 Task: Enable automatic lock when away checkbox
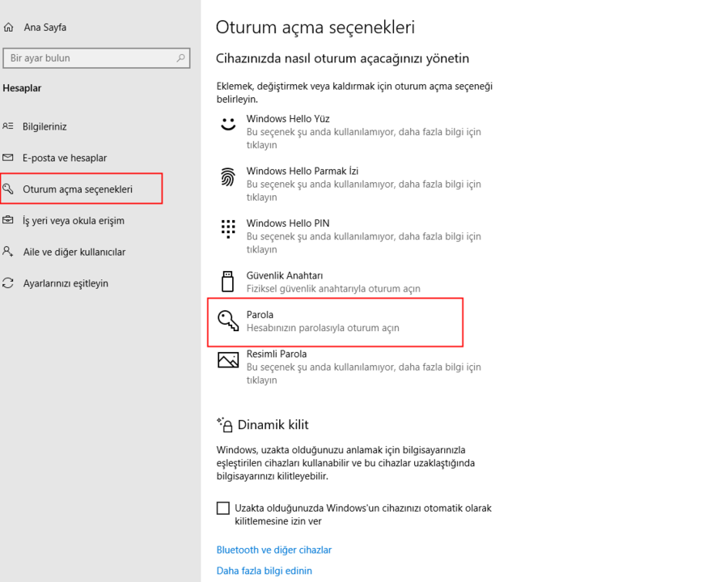[x=223, y=508]
